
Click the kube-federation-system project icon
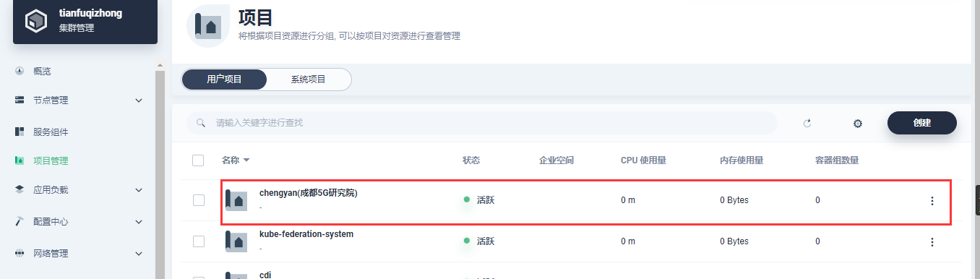click(x=236, y=241)
